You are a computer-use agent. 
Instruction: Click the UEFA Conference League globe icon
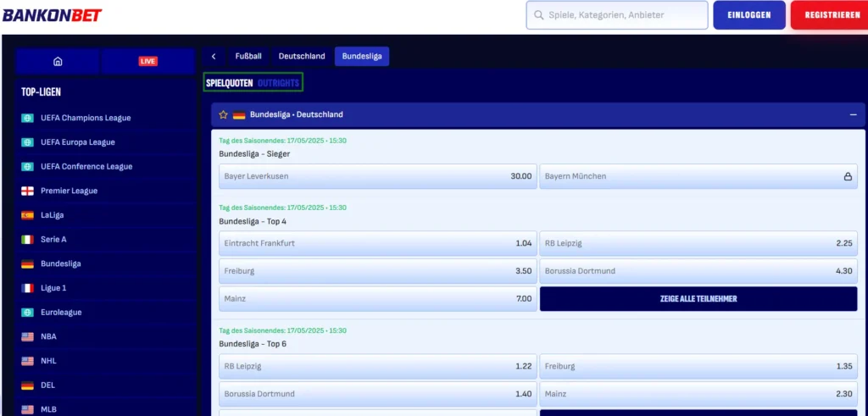[x=28, y=167]
